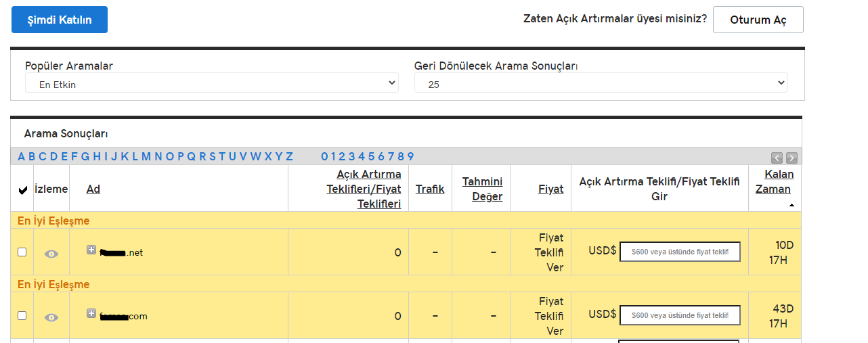Image resolution: width=868 pixels, height=343 pixels.
Task: Click the eye watch icon for the .net domain
Action: [51, 254]
